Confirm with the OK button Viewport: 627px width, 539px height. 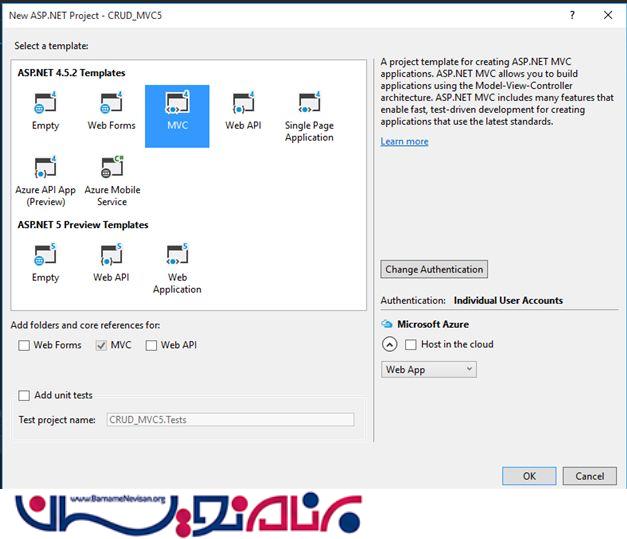(529, 476)
